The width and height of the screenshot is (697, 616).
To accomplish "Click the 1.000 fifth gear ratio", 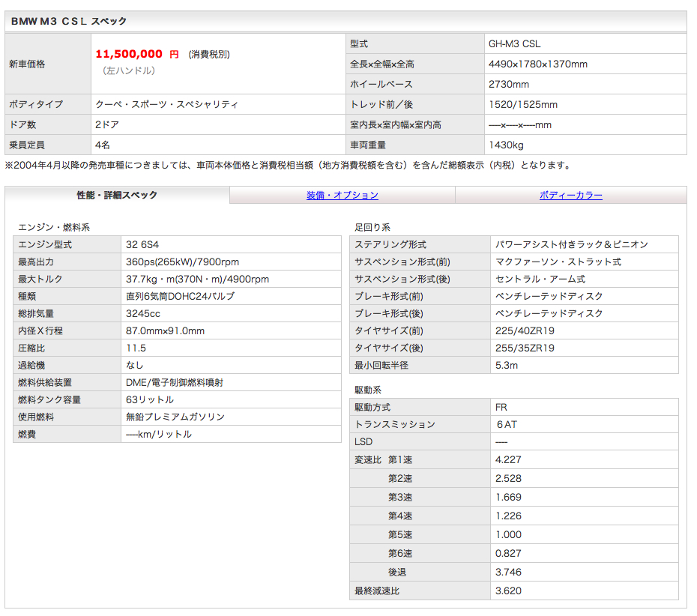I will (x=508, y=534).
